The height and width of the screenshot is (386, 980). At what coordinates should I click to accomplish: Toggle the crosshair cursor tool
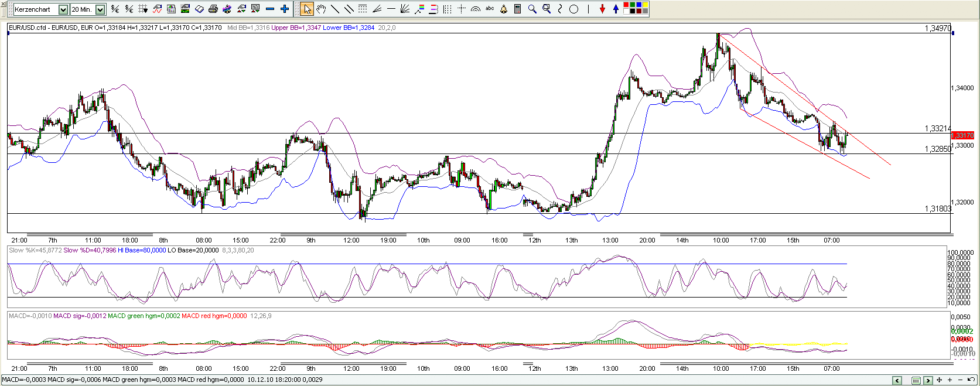tap(462, 9)
